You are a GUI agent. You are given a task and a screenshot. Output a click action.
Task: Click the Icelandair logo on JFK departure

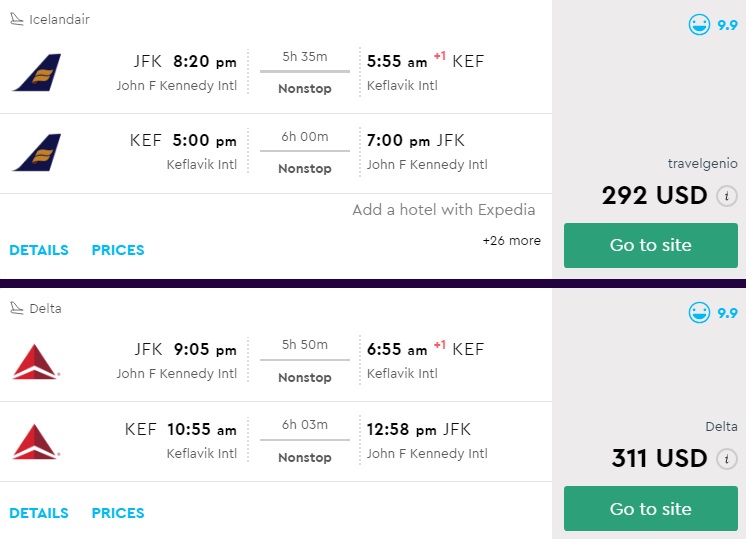(x=37, y=73)
